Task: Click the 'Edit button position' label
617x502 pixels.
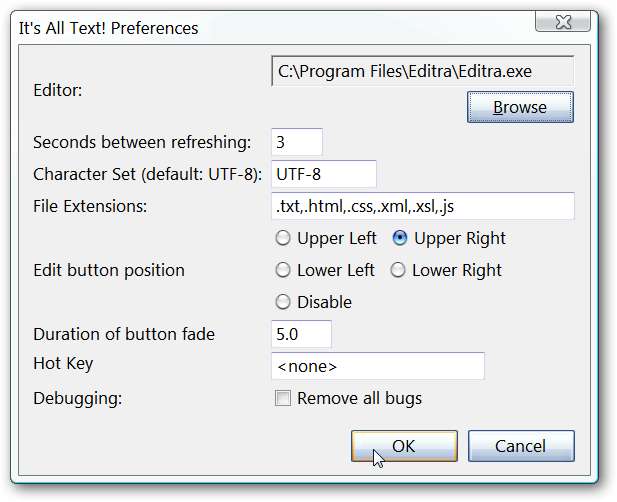Action: [108, 270]
